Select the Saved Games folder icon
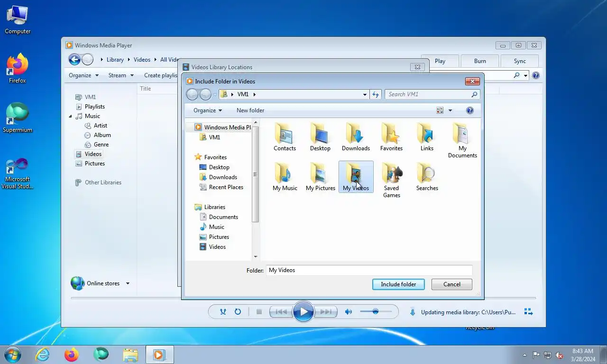Viewport: 607px width, 364px height. pos(391,180)
